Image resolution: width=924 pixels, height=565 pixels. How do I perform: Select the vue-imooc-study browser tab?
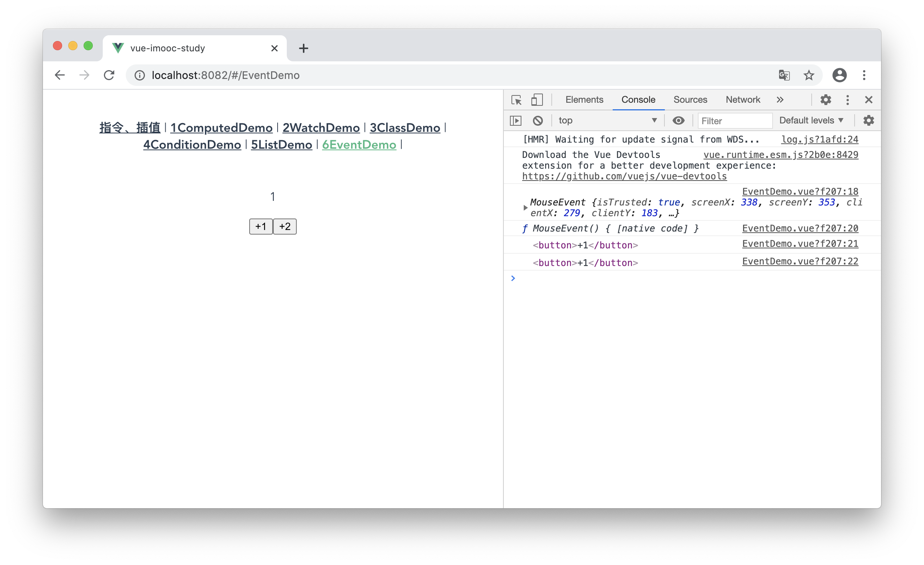[195, 48]
